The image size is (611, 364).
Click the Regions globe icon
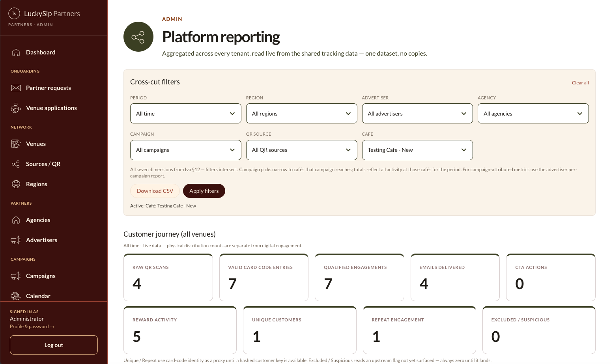tap(16, 184)
